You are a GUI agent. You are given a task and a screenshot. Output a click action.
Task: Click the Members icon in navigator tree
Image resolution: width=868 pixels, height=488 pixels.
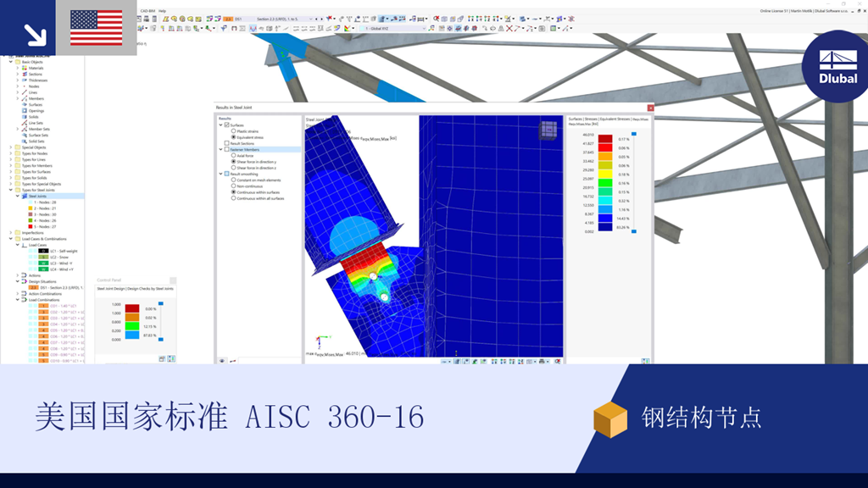[x=25, y=98]
